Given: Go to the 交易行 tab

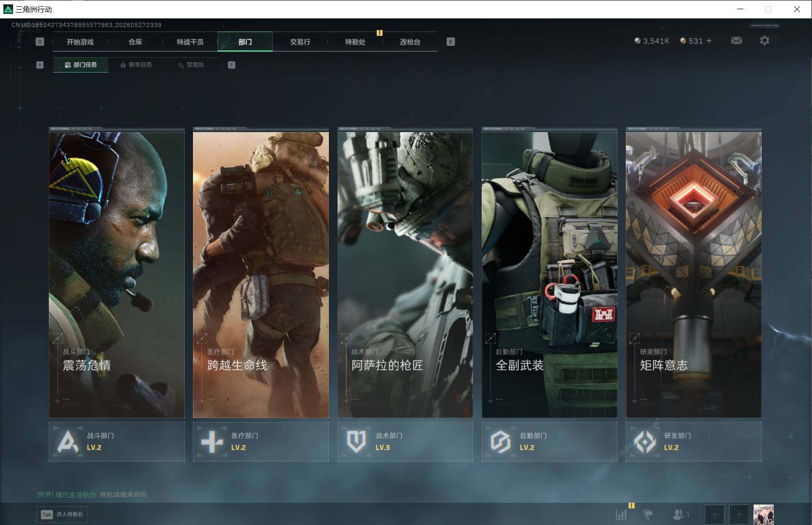Looking at the screenshot, I should (300, 42).
